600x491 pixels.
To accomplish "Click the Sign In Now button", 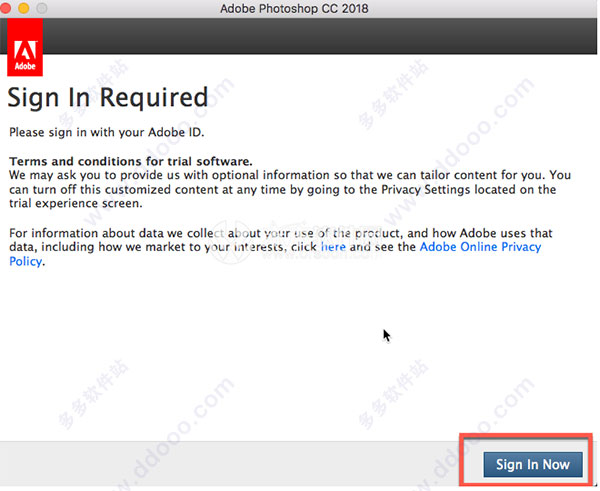I will coord(533,464).
